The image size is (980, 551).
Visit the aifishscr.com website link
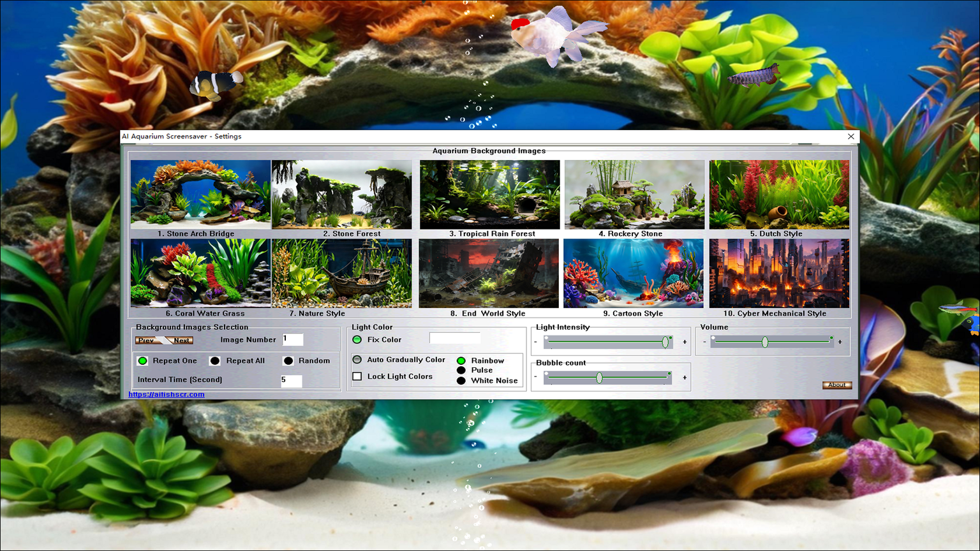165,394
